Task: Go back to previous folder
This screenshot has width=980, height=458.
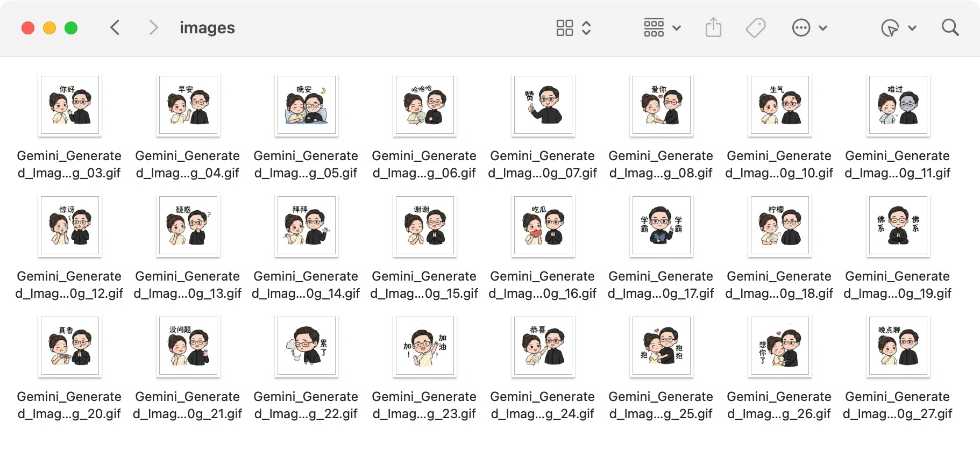Action: (115, 27)
